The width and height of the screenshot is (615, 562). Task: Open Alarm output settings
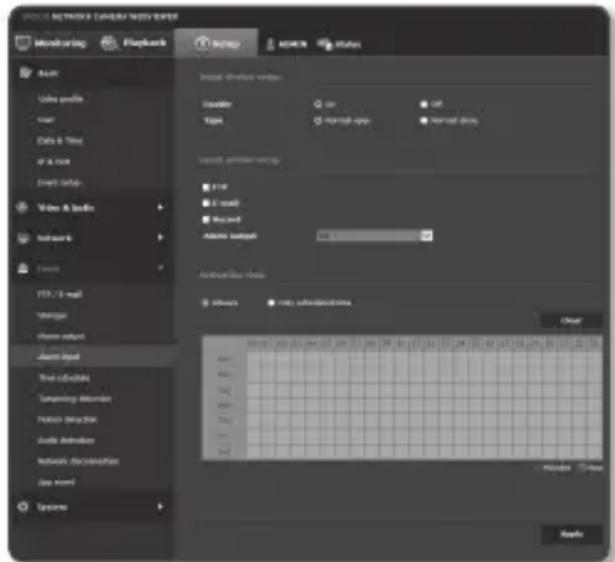61,336
